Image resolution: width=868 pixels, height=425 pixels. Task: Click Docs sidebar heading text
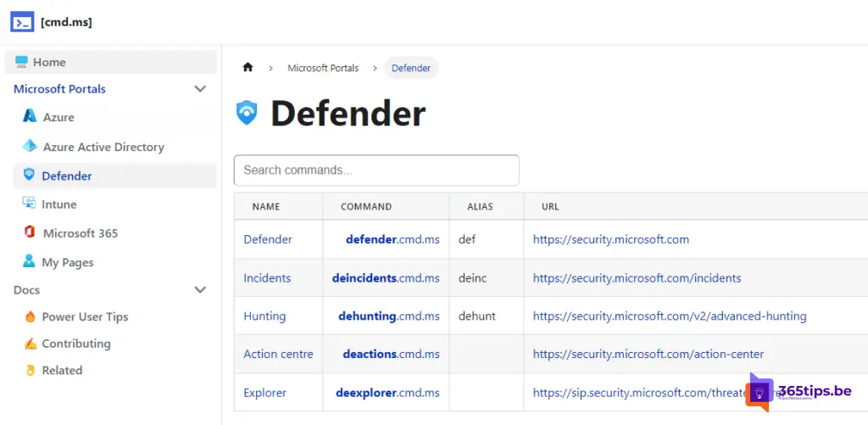point(26,290)
